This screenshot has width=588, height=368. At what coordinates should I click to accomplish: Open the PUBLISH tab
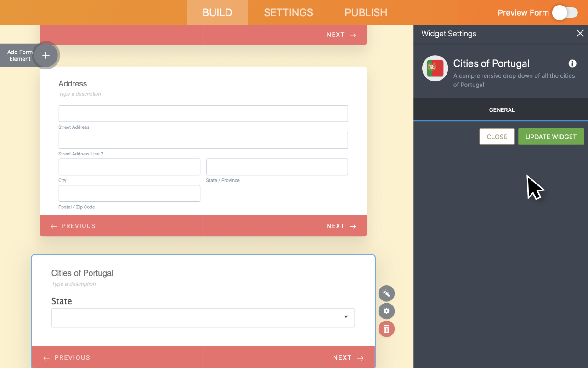click(x=366, y=12)
